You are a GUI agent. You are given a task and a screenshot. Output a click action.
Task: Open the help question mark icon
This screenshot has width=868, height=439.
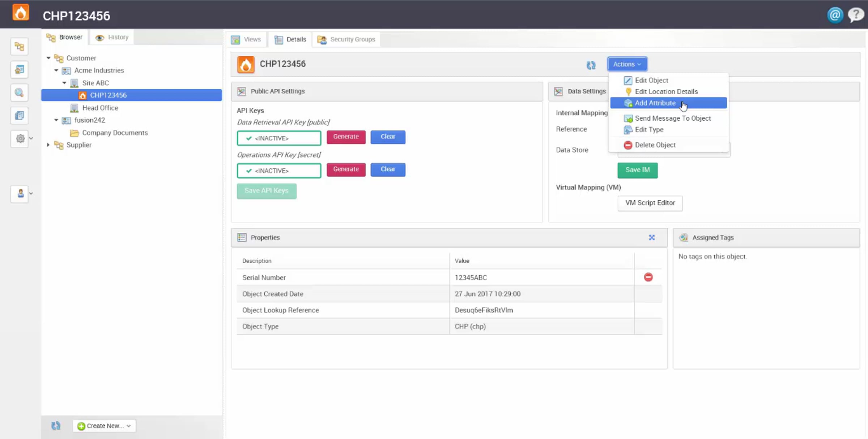click(856, 15)
